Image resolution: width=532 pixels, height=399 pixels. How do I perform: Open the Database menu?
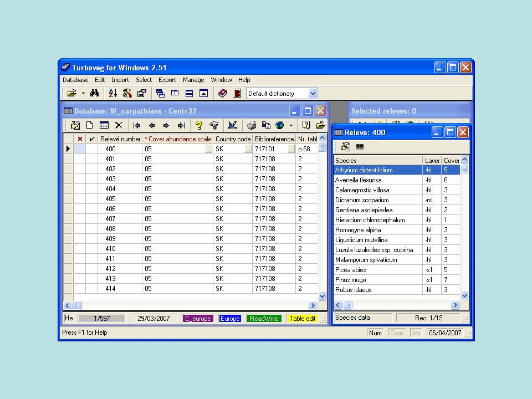point(75,80)
